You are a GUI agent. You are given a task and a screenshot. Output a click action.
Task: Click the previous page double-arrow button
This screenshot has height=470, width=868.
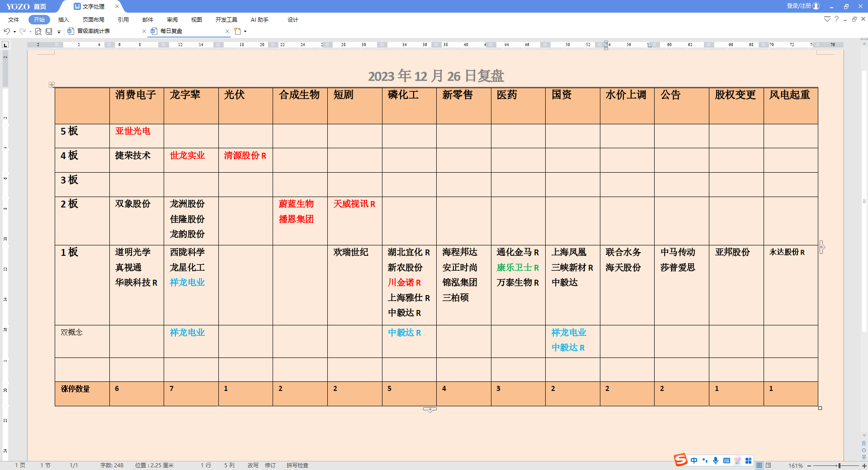click(864, 443)
